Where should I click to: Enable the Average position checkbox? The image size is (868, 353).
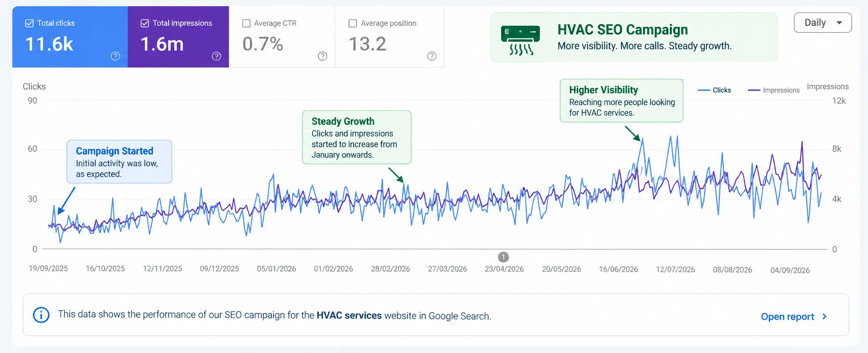[x=353, y=23]
